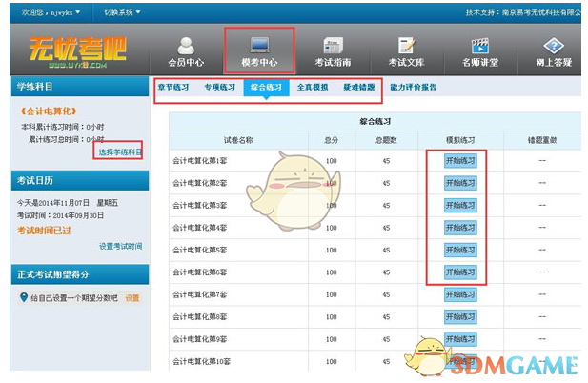The image size is (588, 383).
Task: Start practice for 会计电算化第5套
Action: click(460, 250)
